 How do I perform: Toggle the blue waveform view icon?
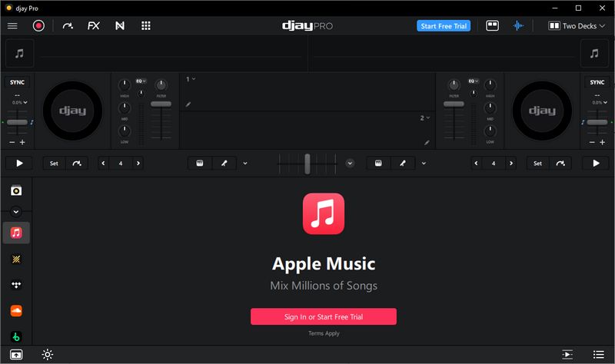tap(518, 26)
